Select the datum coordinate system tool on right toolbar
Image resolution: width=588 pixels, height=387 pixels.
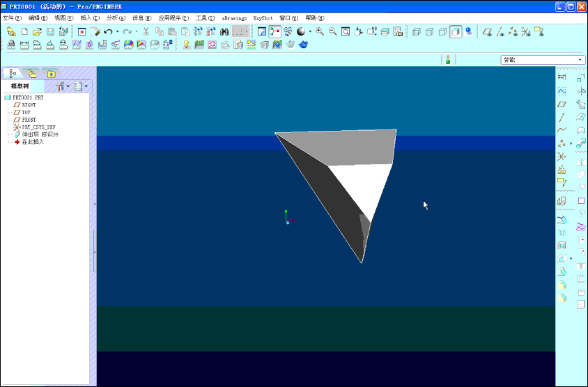click(x=562, y=156)
